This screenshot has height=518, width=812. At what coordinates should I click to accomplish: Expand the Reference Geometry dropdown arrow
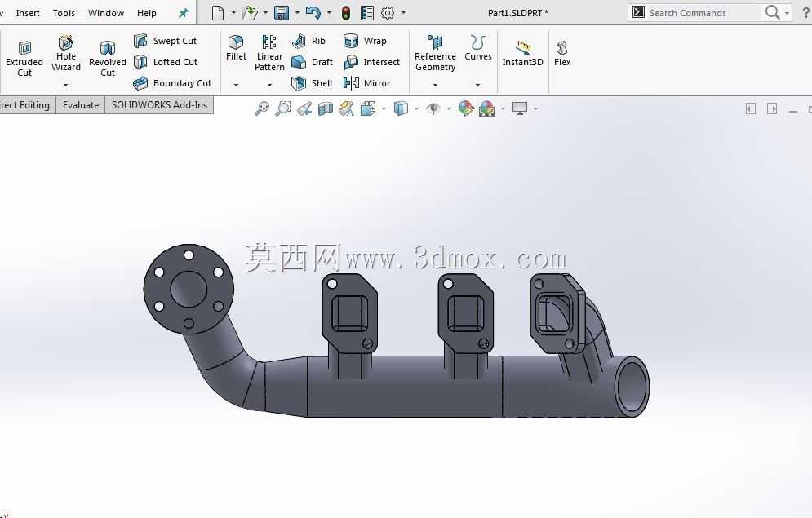[x=435, y=85]
